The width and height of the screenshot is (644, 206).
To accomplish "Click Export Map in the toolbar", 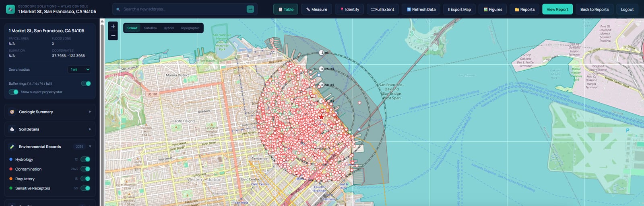I will 459,9.
